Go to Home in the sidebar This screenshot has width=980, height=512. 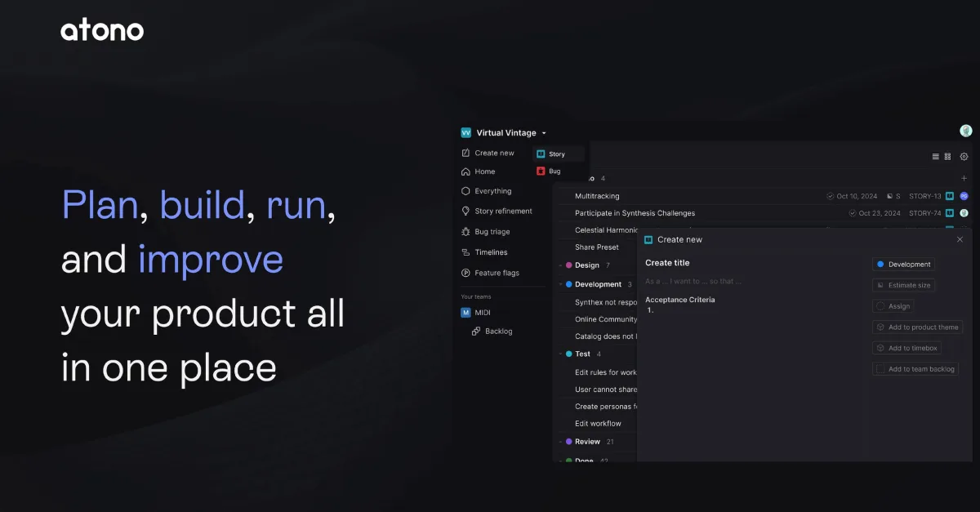coord(479,171)
